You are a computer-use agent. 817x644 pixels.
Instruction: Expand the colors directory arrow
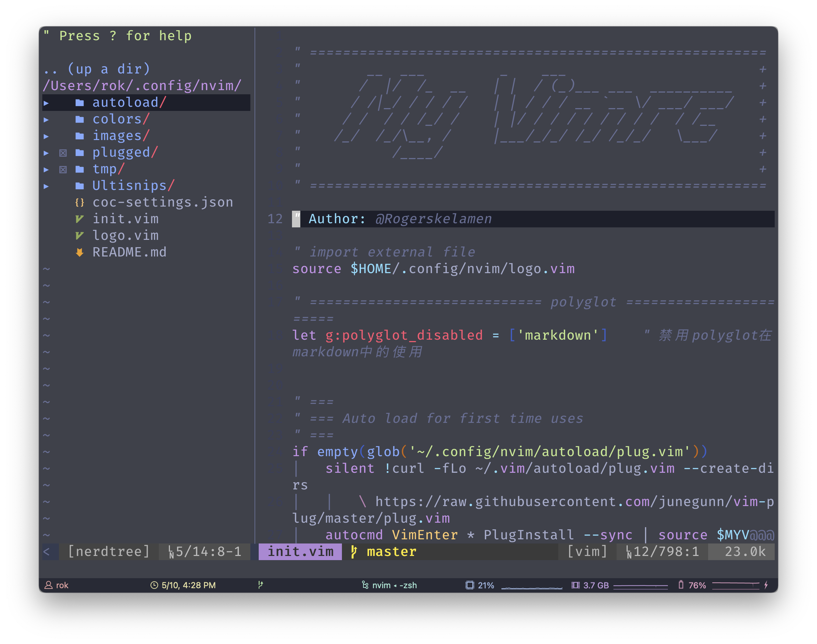pyautogui.click(x=46, y=120)
